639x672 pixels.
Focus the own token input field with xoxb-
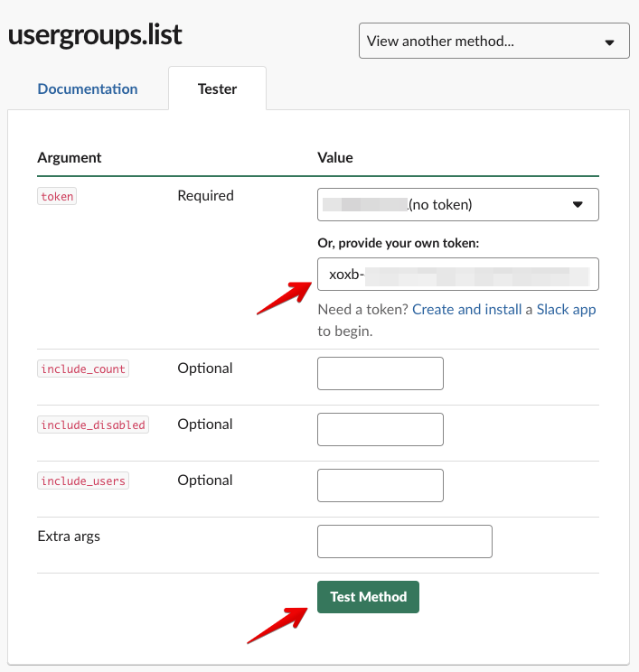[458, 274]
